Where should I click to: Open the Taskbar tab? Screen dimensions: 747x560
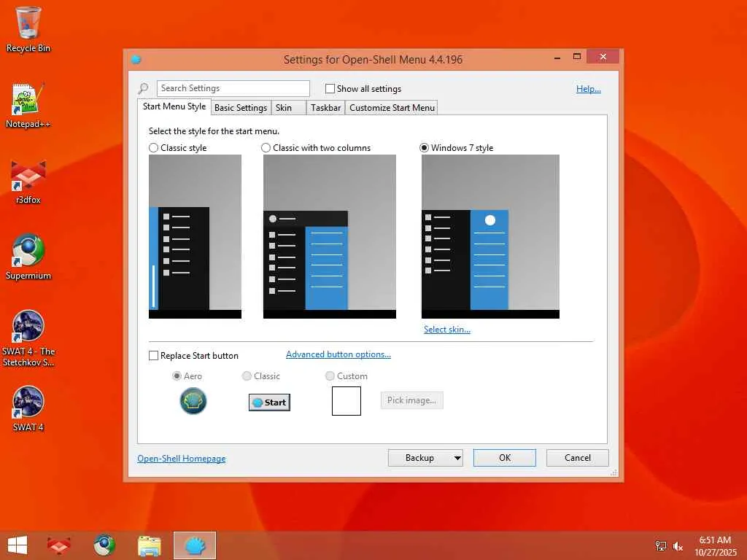click(325, 108)
